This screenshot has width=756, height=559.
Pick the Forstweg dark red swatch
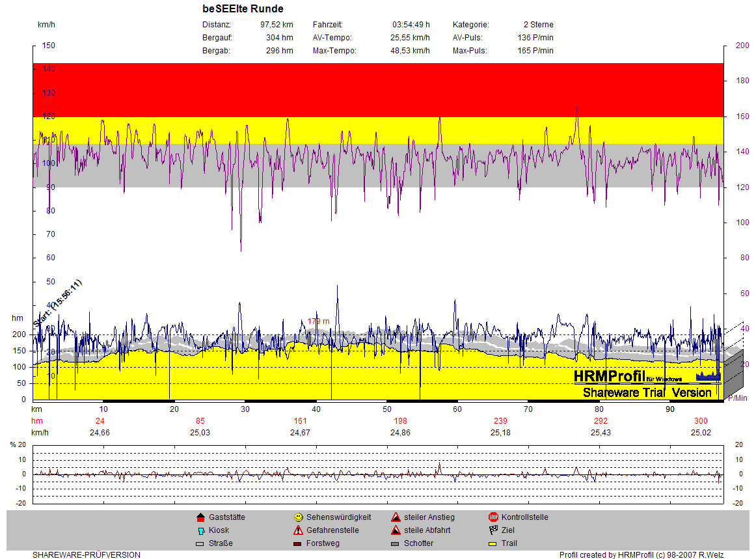[298, 543]
